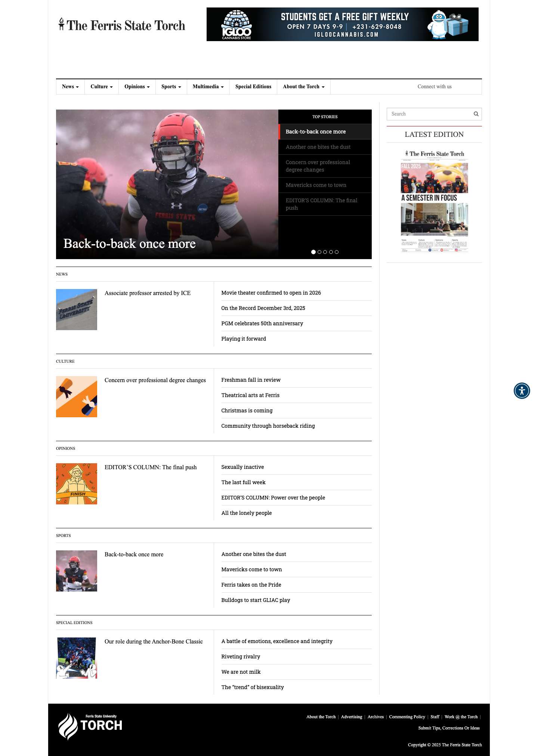Open 'All the lonely people' article
538x756 pixels.
[x=247, y=513]
